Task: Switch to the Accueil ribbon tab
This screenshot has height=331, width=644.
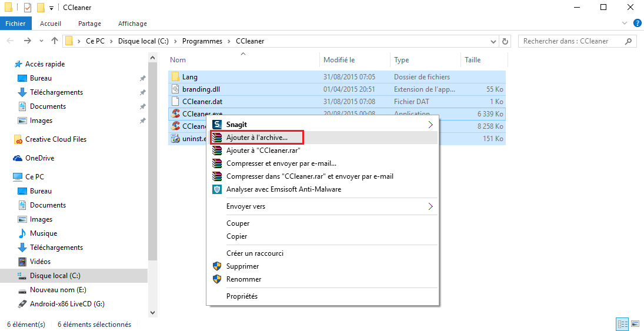Action: [51, 24]
